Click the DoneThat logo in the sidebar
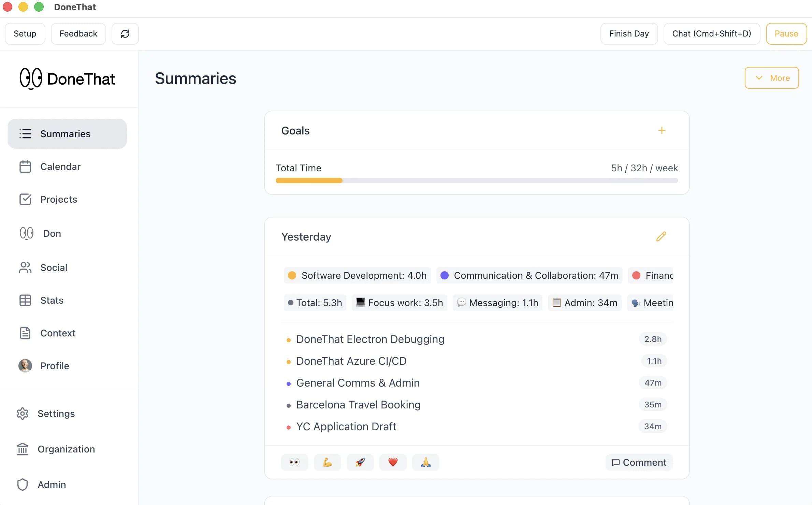The width and height of the screenshot is (812, 505). click(67, 79)
